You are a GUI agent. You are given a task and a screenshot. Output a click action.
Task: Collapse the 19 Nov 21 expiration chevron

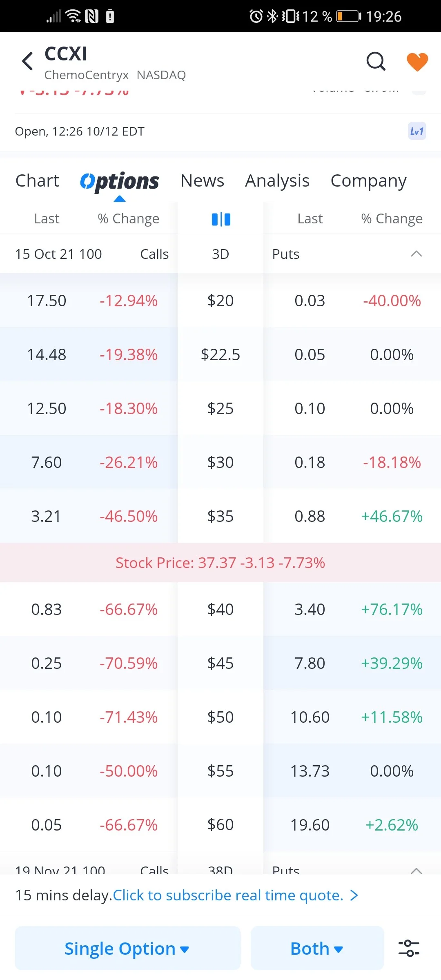pos(416,871)
